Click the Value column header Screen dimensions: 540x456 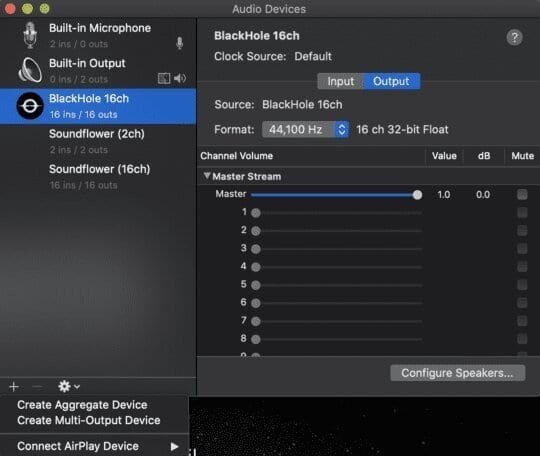444,156
